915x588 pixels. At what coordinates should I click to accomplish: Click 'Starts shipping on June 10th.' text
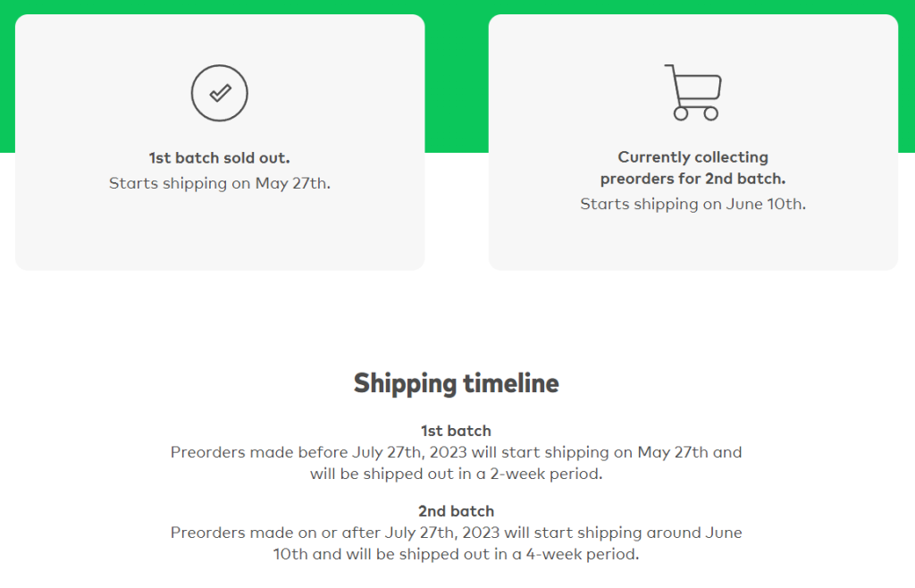point(693,204)
